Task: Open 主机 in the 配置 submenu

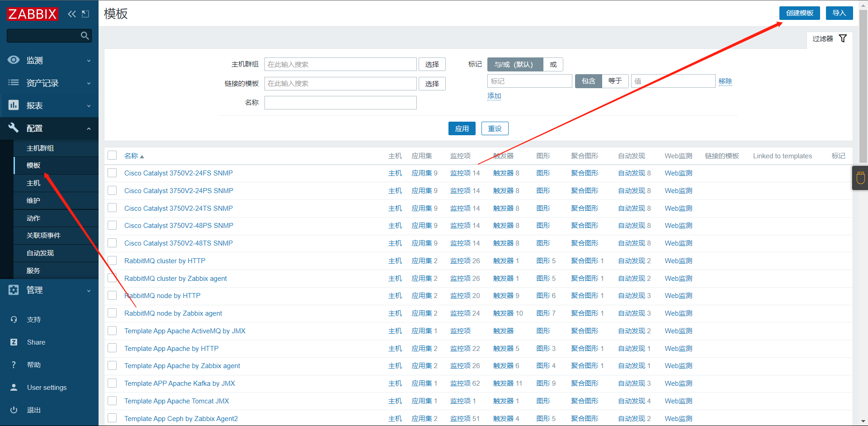Action: tap(56, 183)
